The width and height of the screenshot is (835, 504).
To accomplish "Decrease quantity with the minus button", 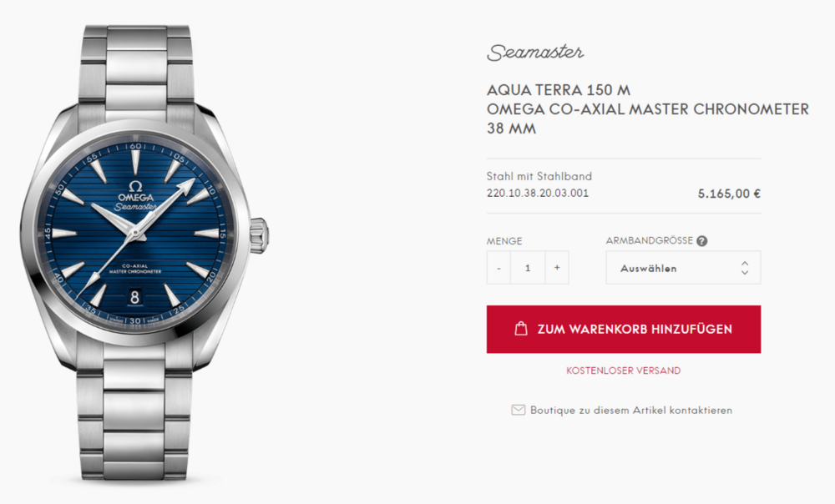I will (x=498, y=268).
